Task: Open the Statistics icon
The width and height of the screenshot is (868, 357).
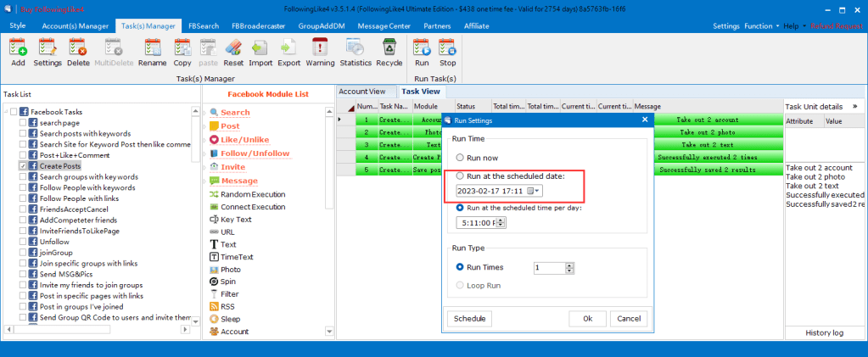Action: (356, 53)
